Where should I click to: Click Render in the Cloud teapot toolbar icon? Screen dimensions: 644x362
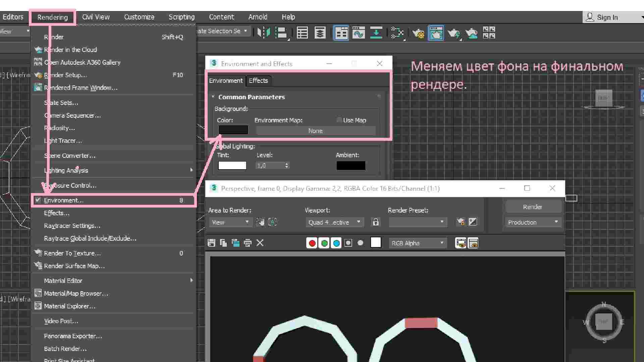coord(472,33)
